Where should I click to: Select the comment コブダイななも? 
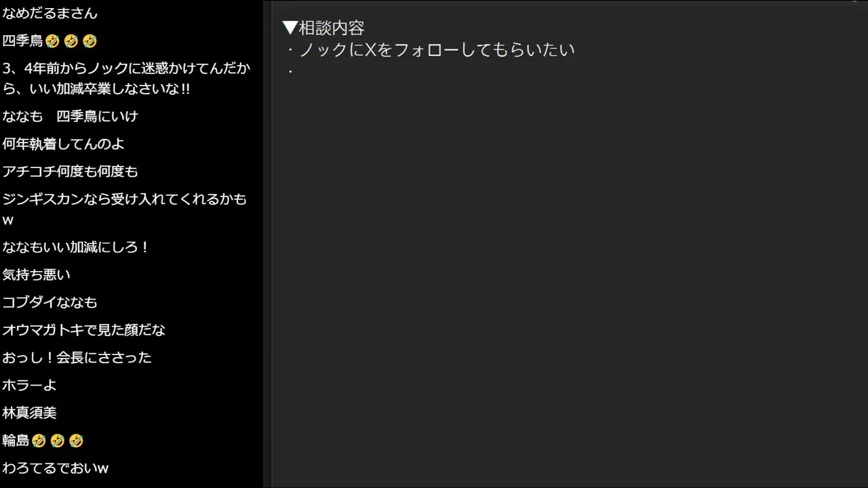tap(50, 302)
